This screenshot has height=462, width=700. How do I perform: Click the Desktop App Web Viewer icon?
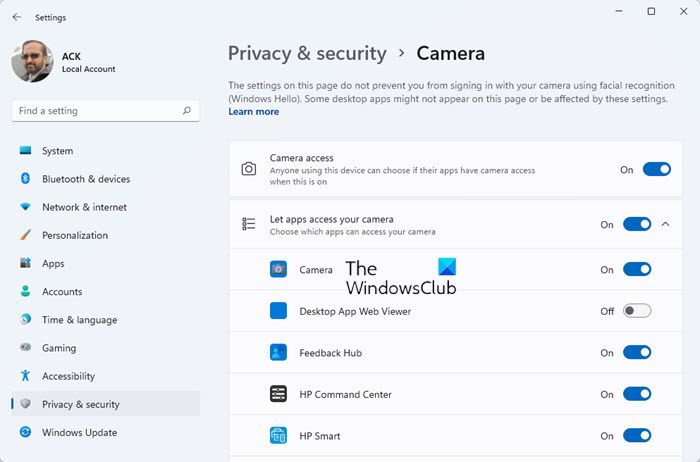(x=278, y=311)
